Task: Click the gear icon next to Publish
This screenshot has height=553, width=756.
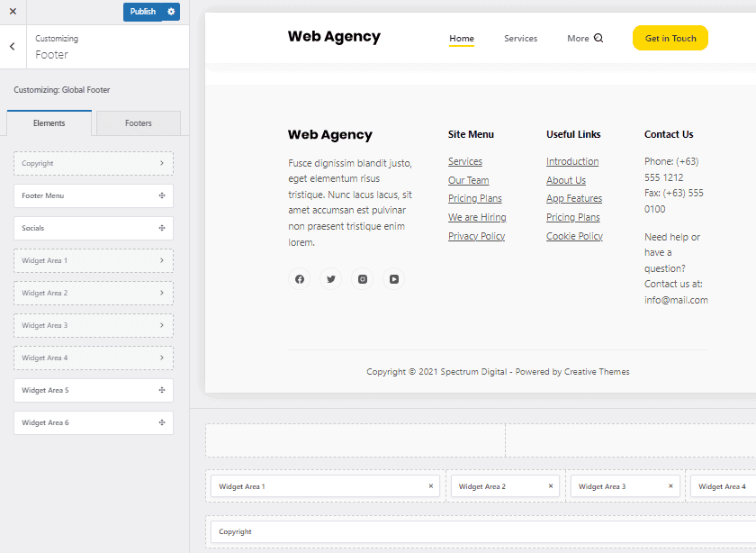Action: coord(172,12)
